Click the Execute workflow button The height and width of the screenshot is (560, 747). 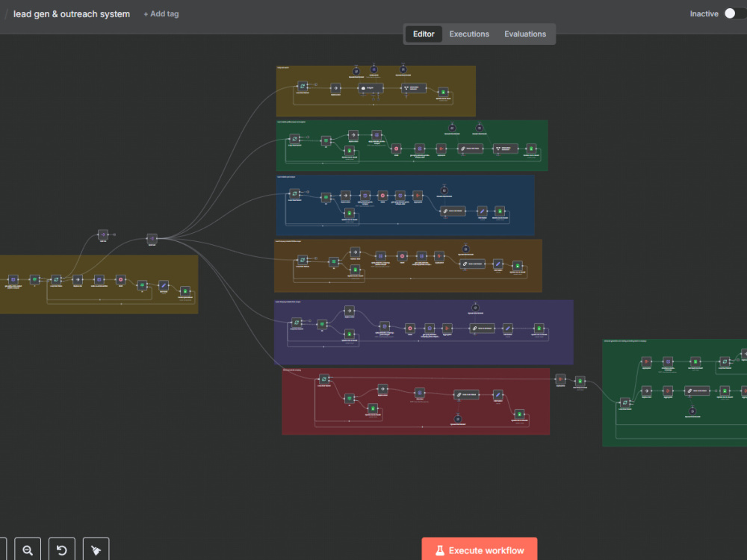click(480, 550)
